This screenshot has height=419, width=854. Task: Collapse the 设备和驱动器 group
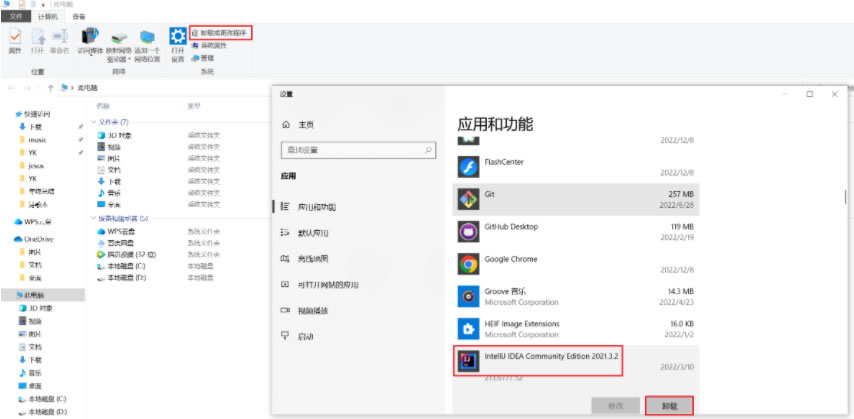pyautogui.click(x=93, y=218)
